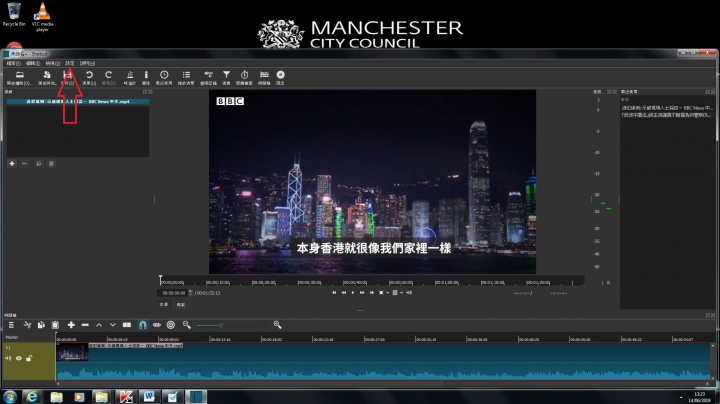Open the Keyframes stopwatch icon

pyautogui.click(x=244, y=75)
